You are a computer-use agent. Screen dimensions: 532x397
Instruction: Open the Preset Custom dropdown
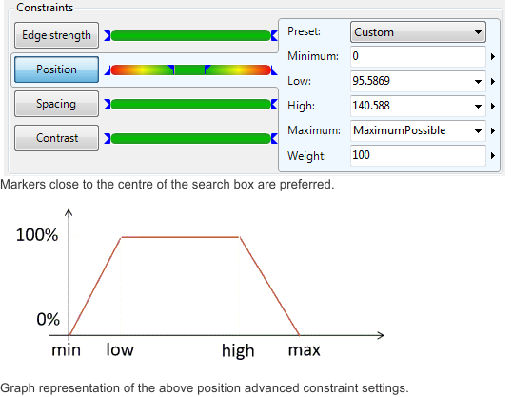coord(418,32)
